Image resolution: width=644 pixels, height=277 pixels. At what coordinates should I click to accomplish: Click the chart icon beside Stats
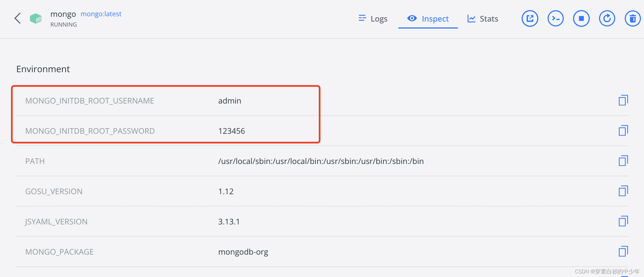pos(471,18)
